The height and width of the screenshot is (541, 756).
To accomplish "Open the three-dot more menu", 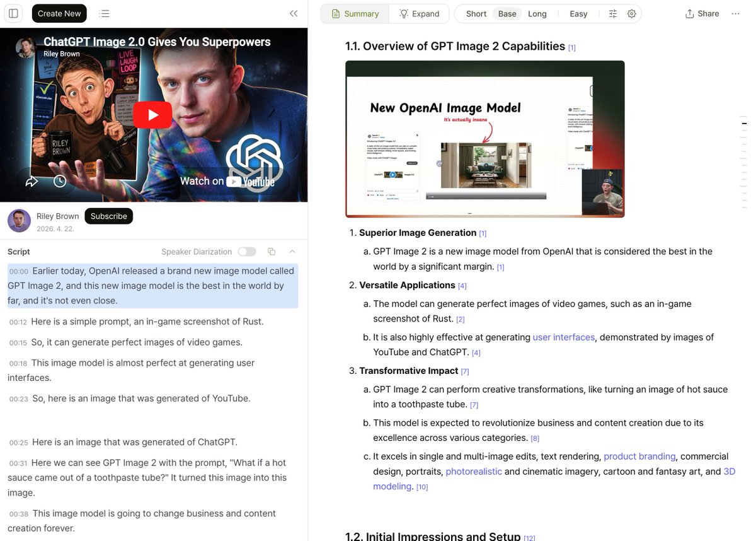I will 735,14.
